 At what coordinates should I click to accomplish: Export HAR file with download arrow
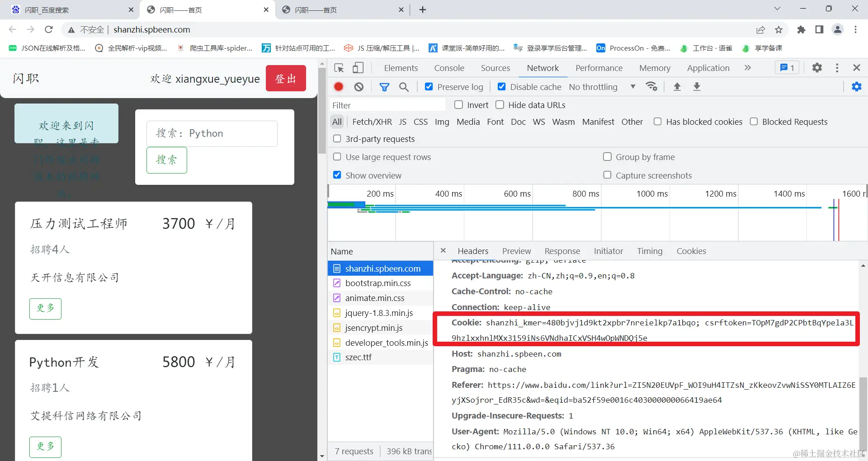click(697, 86)
